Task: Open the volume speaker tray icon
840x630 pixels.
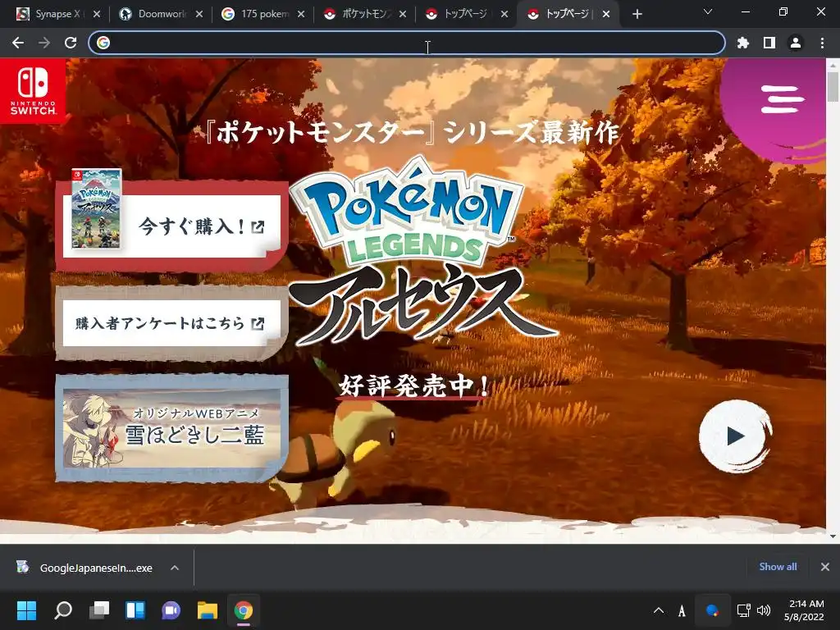Action: pyautogui.click(x=764, y=610)
